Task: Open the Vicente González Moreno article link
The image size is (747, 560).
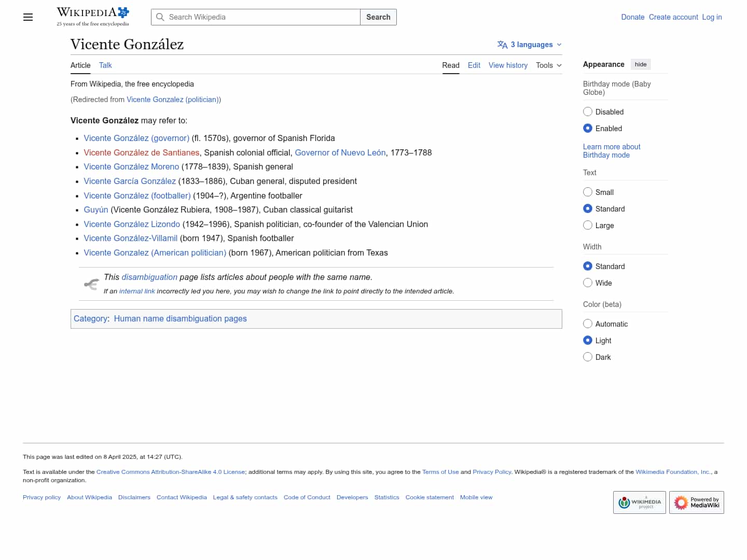Action: (x=131, y=167)
